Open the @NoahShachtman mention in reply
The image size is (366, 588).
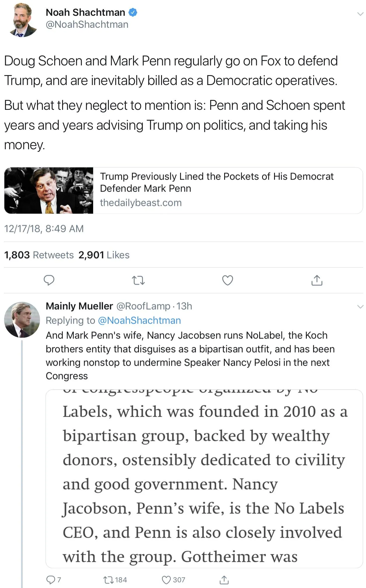pos(139,320)
